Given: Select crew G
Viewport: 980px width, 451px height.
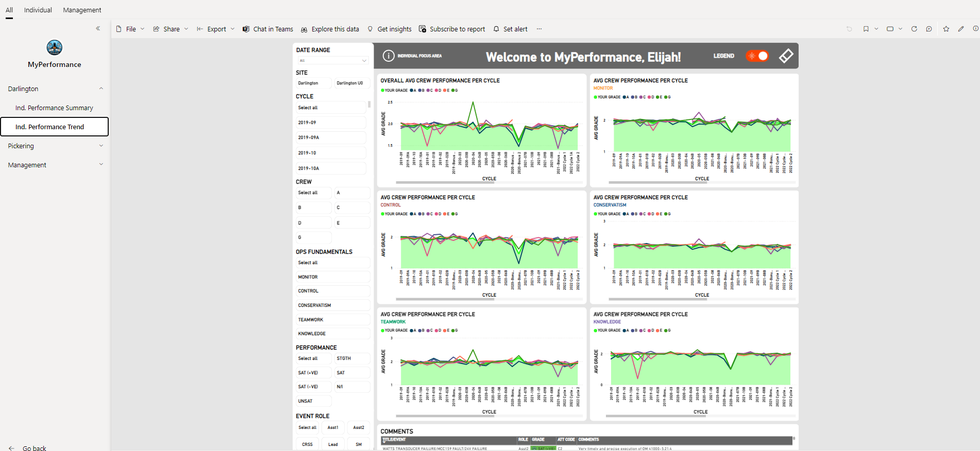Looking at the screenshot, I should tap(314, 237).
